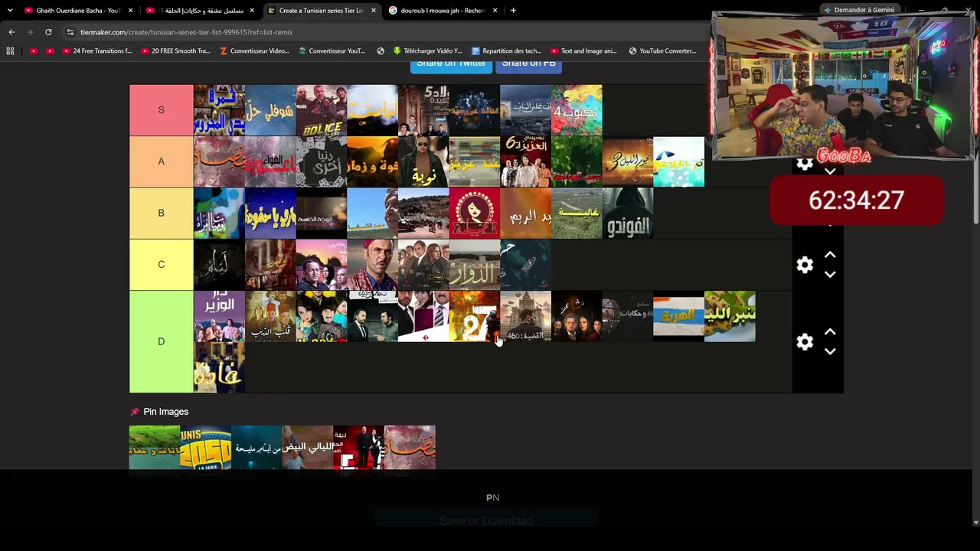Close the Create a Tunisian series tab
Viewport: 980px width, 551px height.
(373, 11)
